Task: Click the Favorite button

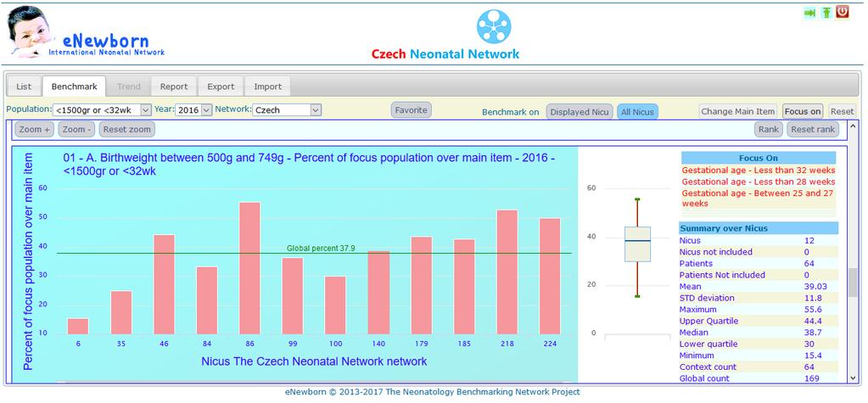Action: pos(412,110)
